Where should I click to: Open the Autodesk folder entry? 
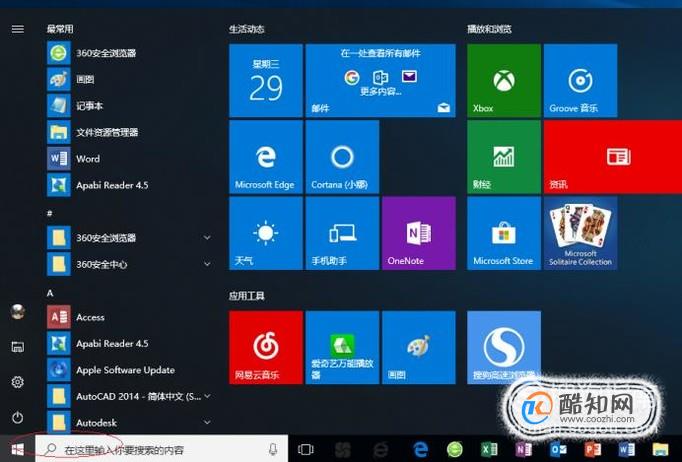coord(130,422)
